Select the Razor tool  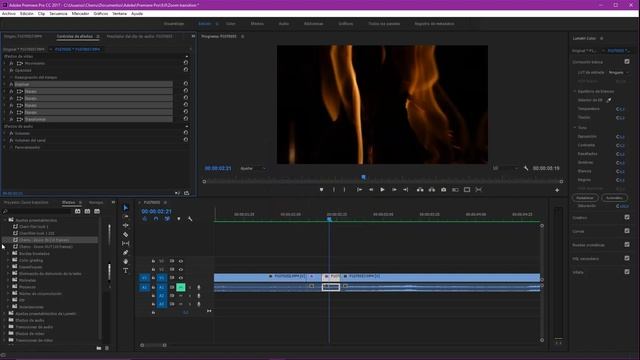click(126, 234)
